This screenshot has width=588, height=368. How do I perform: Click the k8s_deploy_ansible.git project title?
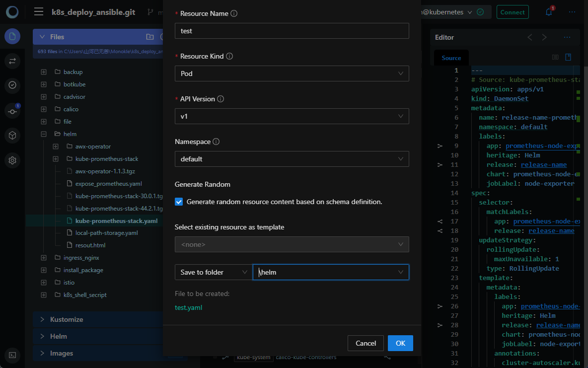[x=93, y=12]
